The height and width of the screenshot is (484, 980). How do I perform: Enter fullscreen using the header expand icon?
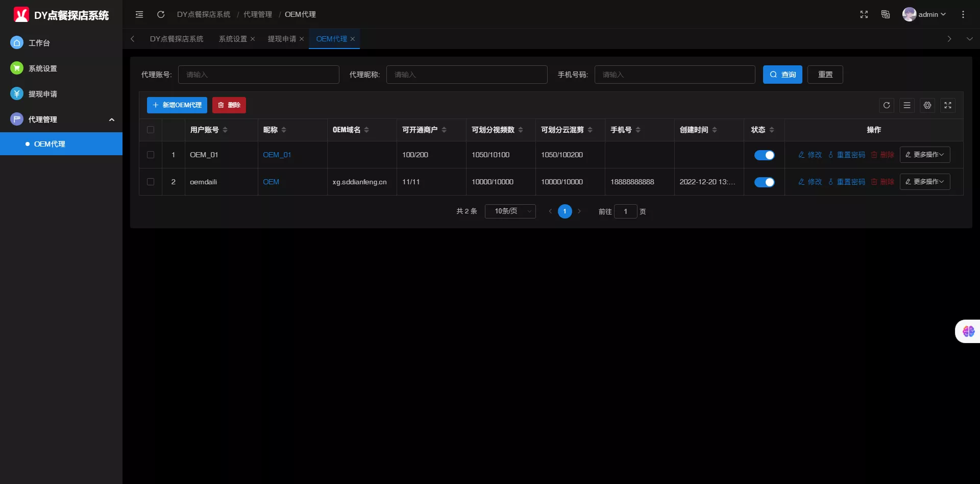point(864,14)
